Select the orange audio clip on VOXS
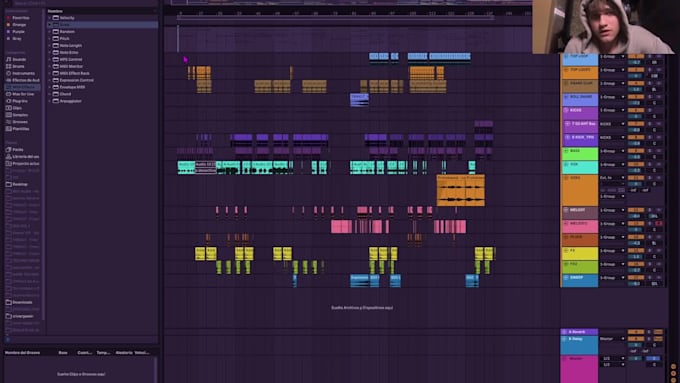This screenshot has width=680, height=383. pos(461,190)
